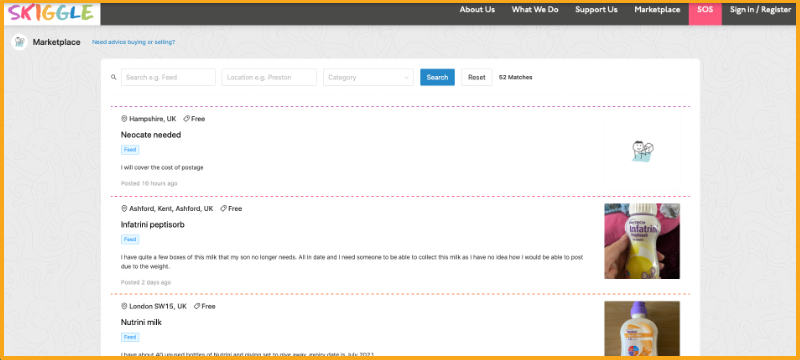800x360 pixels.
Task: Click 'Ashford, Kent, Ashford, UK' location text
Action: point(171,209)
